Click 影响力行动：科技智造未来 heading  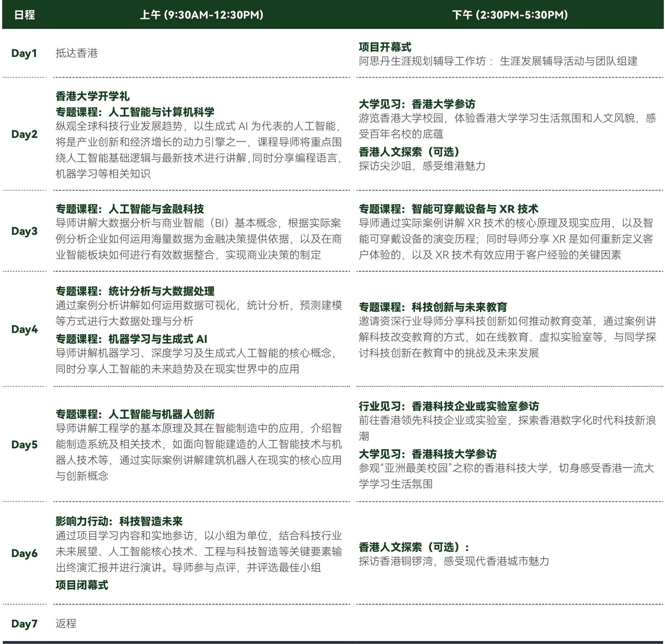119,521
